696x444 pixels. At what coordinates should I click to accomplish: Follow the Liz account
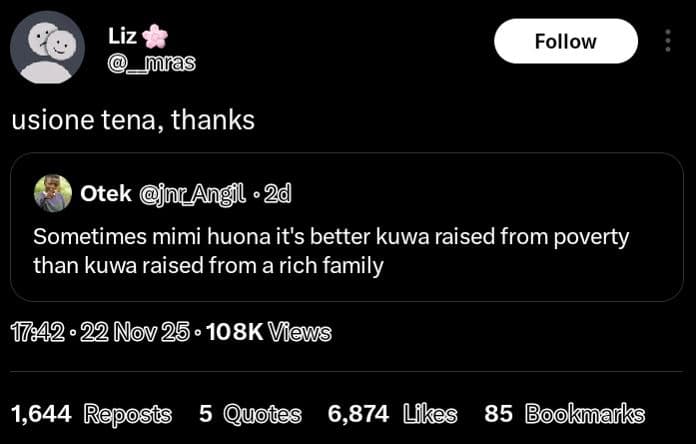coord(565,41)
